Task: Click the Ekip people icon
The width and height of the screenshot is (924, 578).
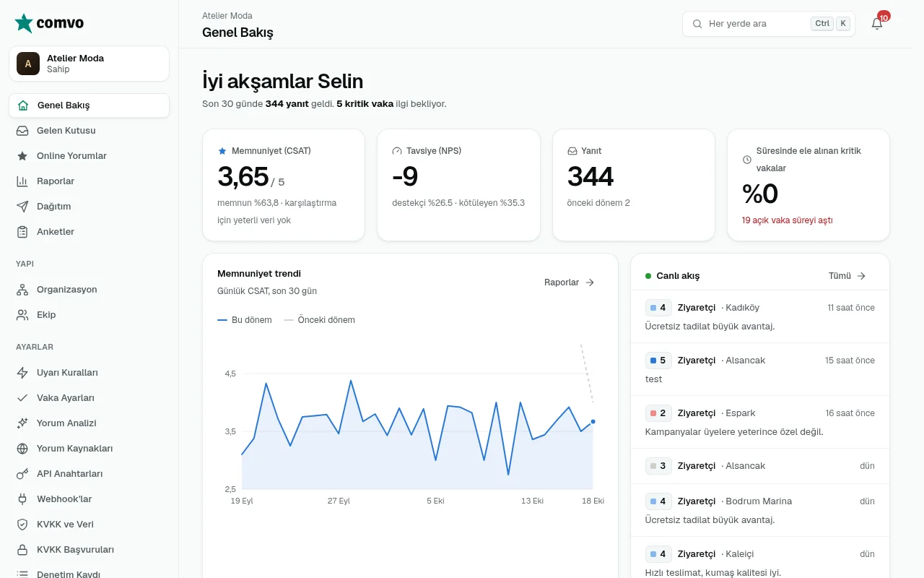Action: coord(23,315)
